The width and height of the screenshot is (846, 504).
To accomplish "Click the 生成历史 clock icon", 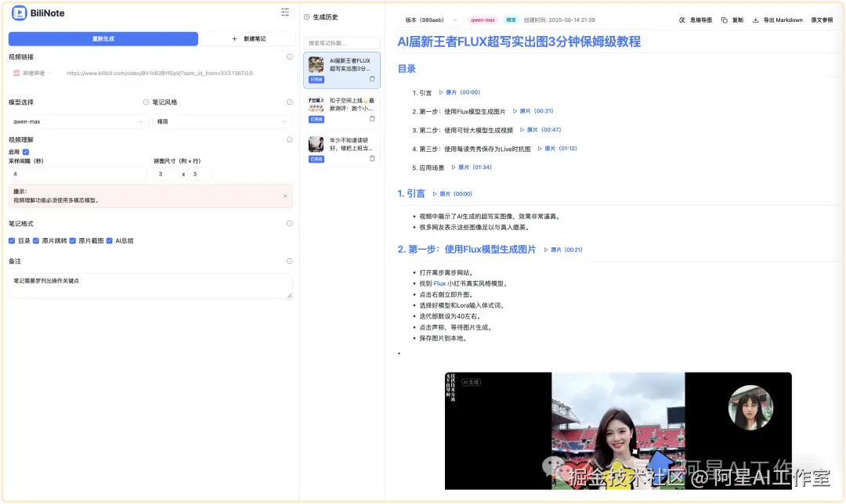I will (x=306, y=17).
